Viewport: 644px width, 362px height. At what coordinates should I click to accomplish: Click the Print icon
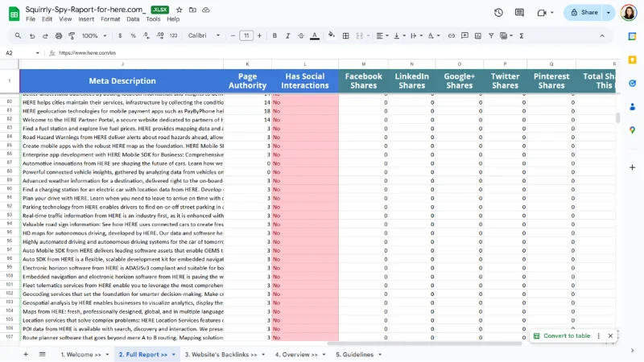[x=60, y=35]
